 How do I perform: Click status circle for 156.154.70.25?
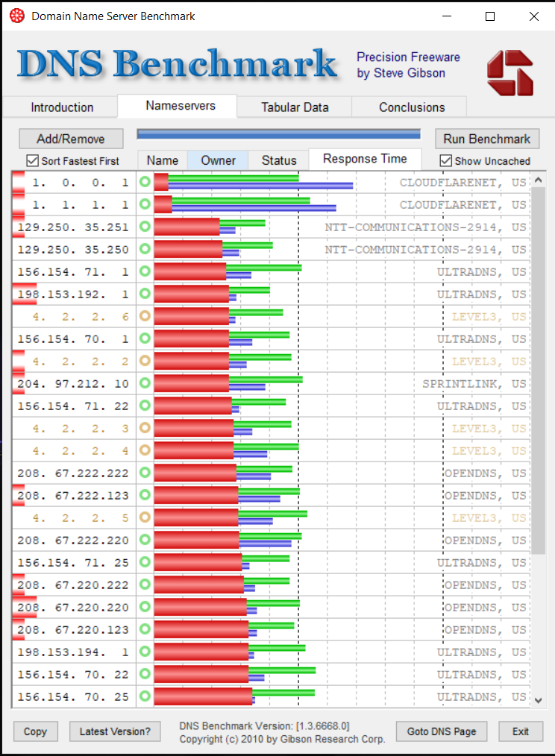[145, 696]
